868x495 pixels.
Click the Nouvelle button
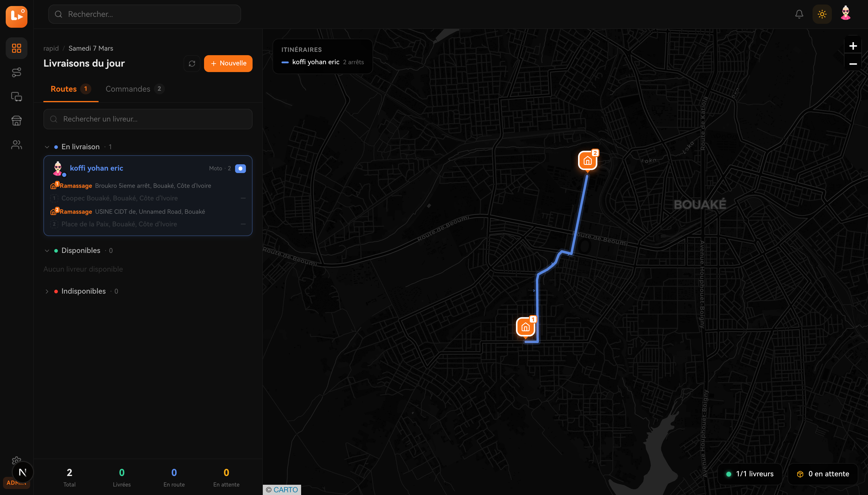(x=228, y=64)
